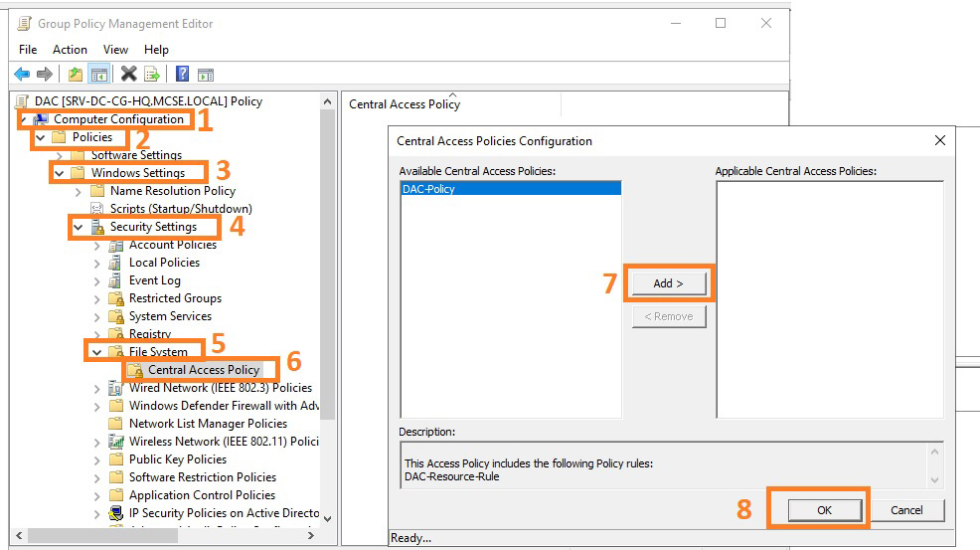Click the Applicable Central Access Policies list

pyautogui.click(x=829, y=299)
